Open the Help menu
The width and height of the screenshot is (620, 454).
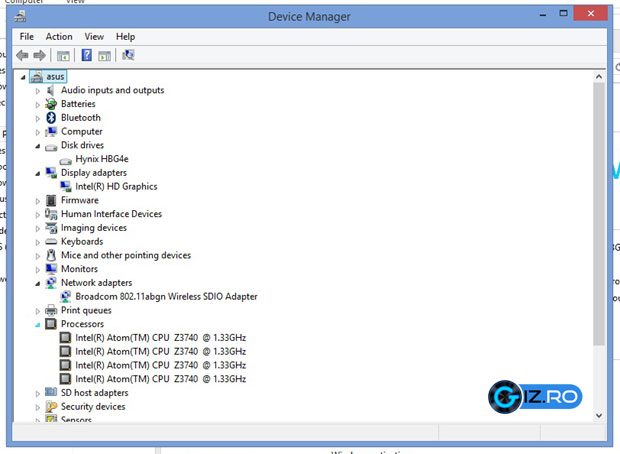125,36
